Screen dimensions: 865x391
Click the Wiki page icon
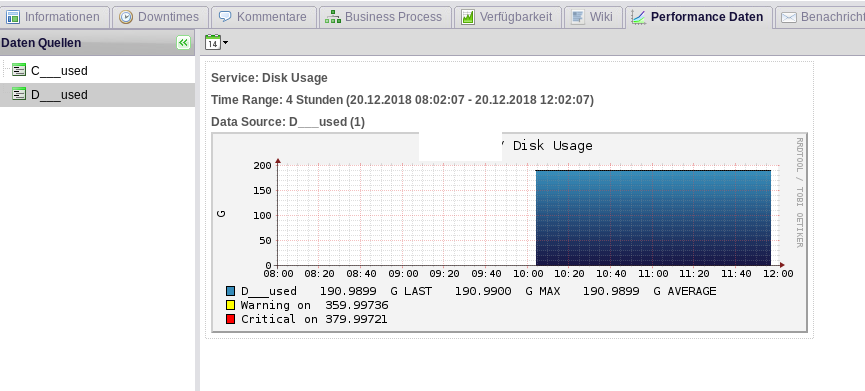578,17
